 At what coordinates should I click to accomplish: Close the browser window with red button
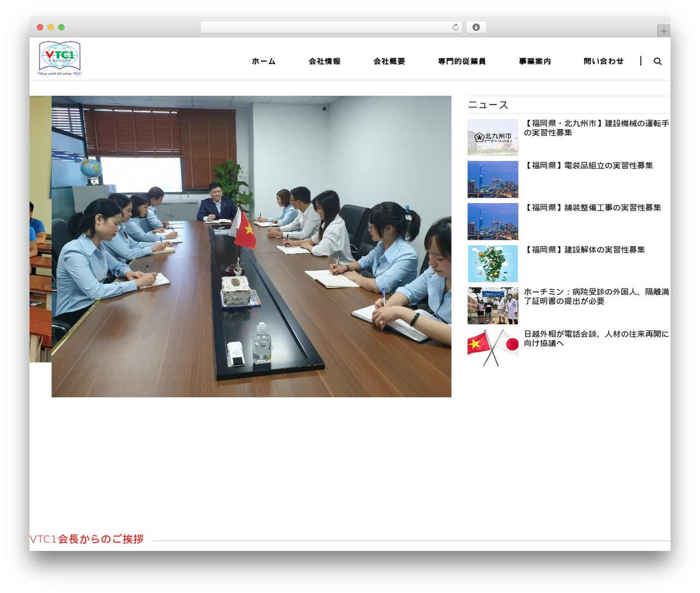[x=40, y=27]
